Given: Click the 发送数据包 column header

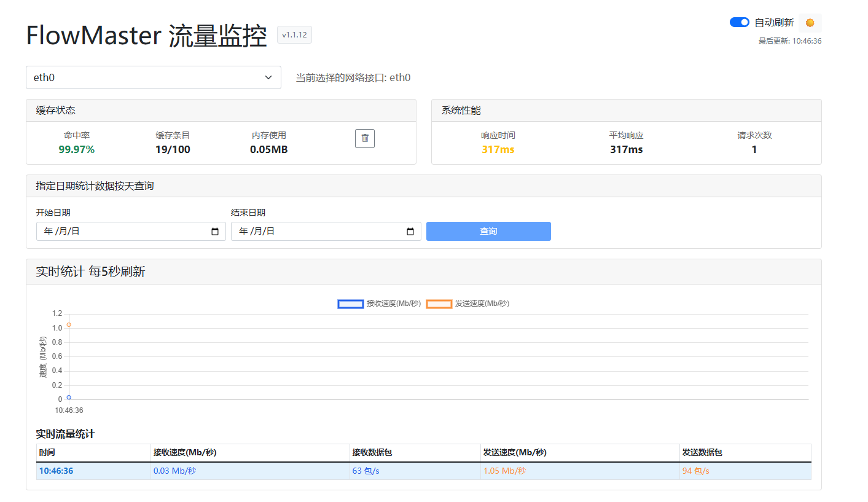Looking at the screenshot, I should coord(745,452).
